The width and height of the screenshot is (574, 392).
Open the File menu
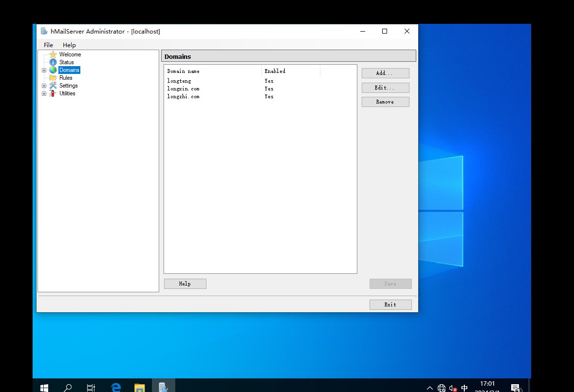pos(48,45)
